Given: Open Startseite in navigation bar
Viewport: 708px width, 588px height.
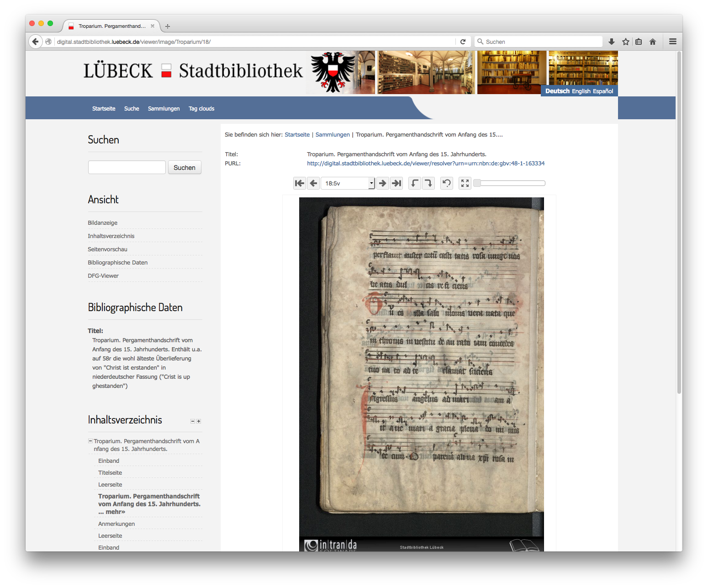Looking at the screenshot, I should (104, 109).
